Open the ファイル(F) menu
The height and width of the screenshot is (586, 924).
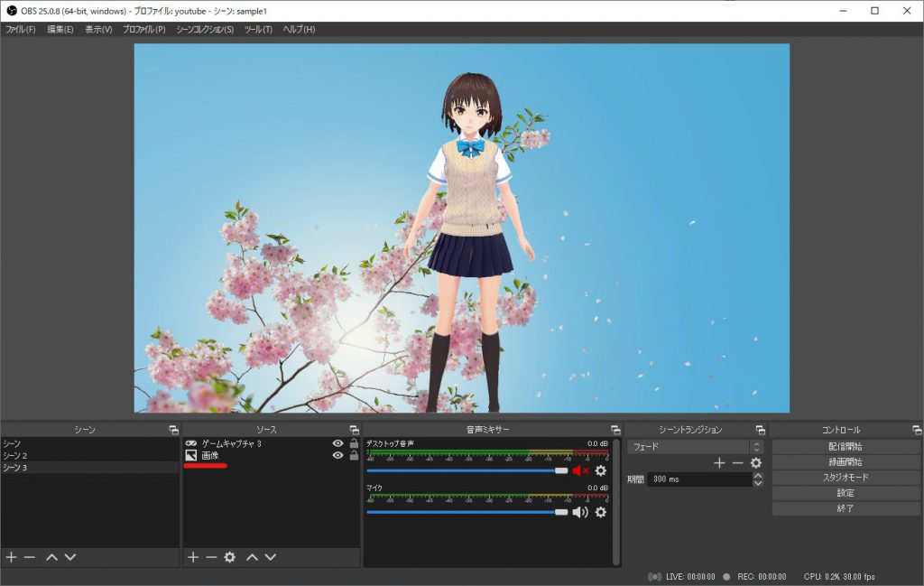[21, 30]
